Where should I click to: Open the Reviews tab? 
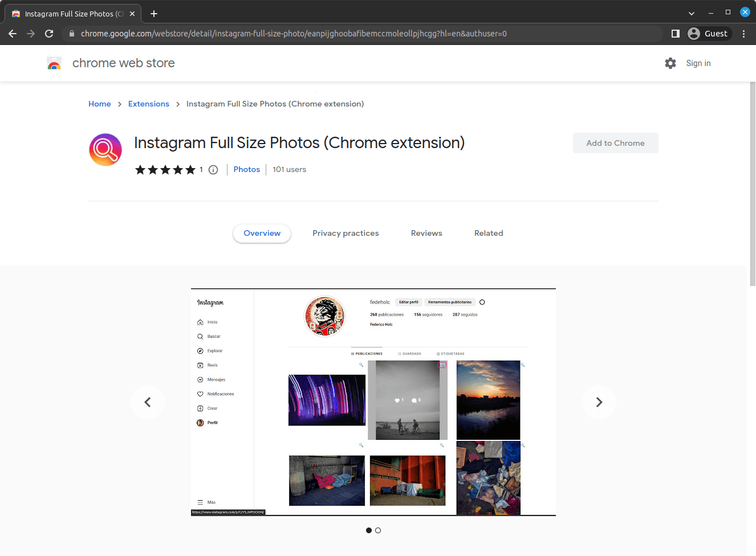tap(426, 233)
